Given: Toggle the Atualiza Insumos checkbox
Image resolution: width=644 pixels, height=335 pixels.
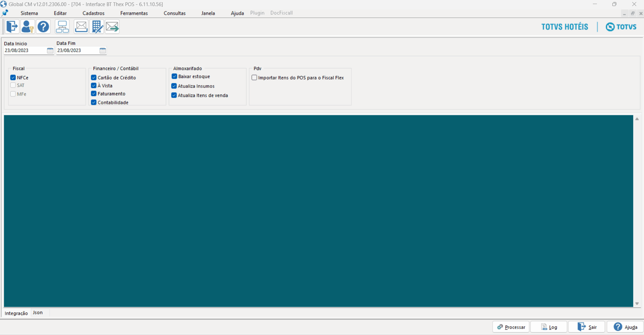Looking at the screenshot, I should (x=174, y=86).
